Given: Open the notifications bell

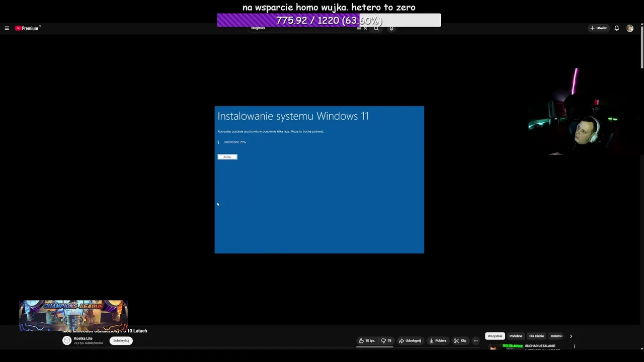Looking at the screenshot, I should click(616, 28).
